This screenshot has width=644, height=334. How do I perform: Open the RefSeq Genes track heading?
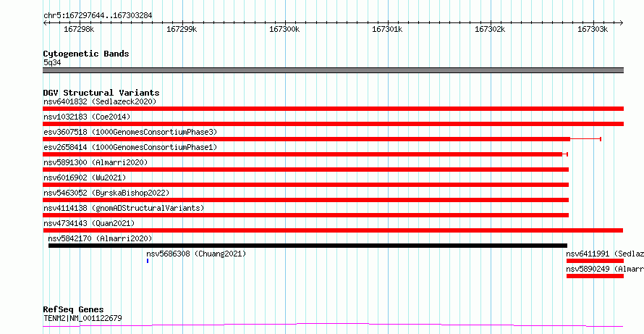(74, 309)
